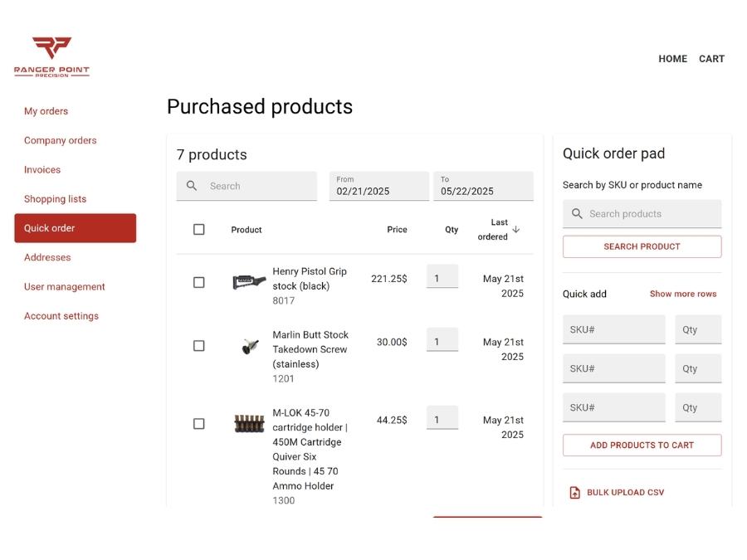
Task: Click Show more rows link
Action: [683, 294]
